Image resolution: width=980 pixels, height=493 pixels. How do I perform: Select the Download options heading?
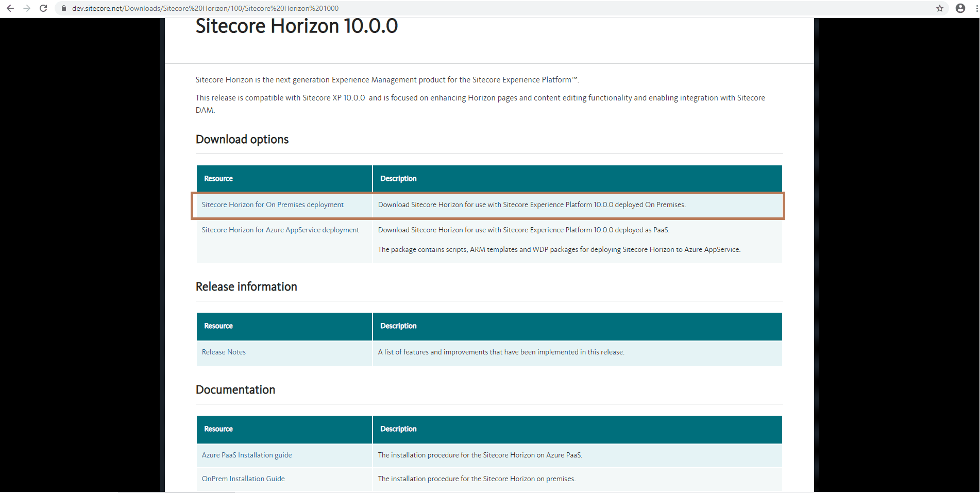242,139
